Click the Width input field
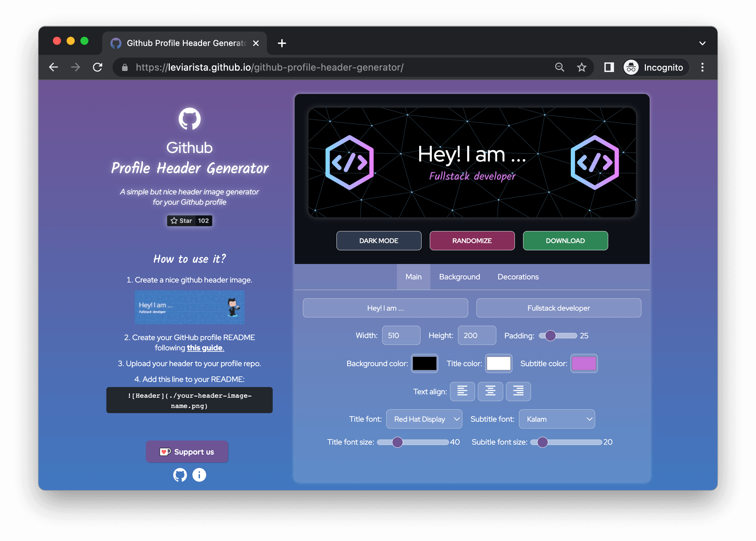The image size is (756, 541). point(401,335)
